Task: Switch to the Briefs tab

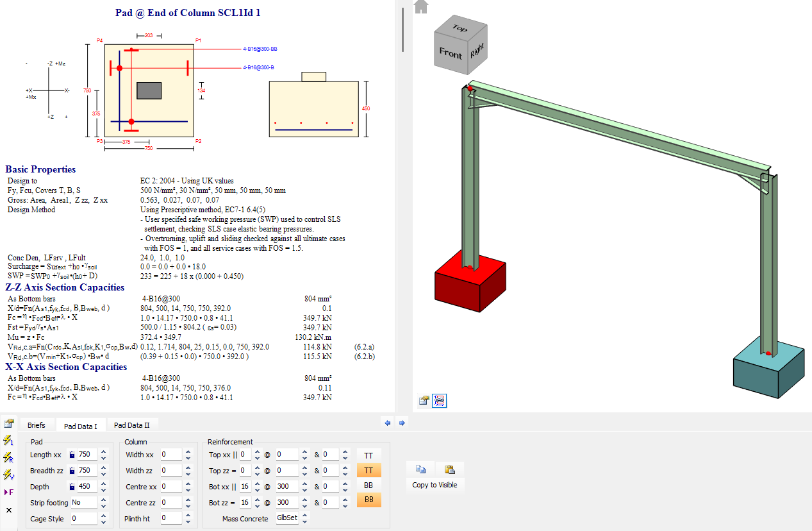Action: [37, 425]
